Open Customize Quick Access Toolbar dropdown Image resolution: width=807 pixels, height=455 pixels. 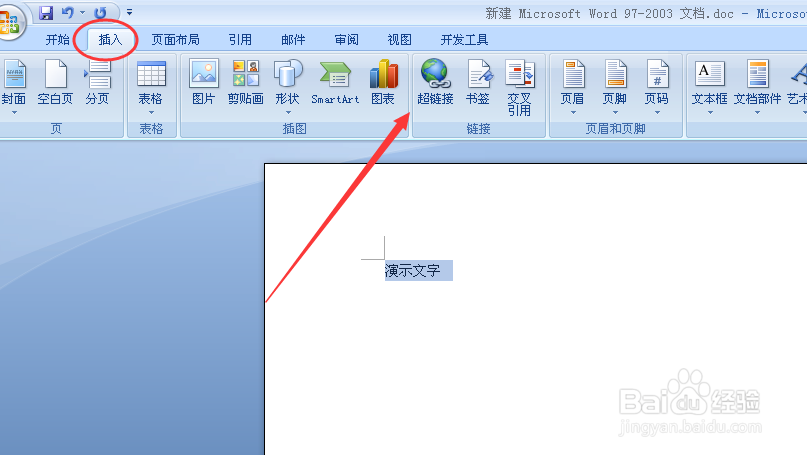pyautogui.click(x=129, y=12)
